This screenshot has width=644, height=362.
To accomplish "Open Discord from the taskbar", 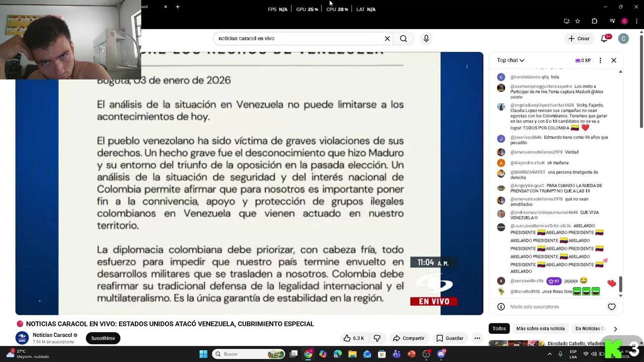I will [441, 354].
